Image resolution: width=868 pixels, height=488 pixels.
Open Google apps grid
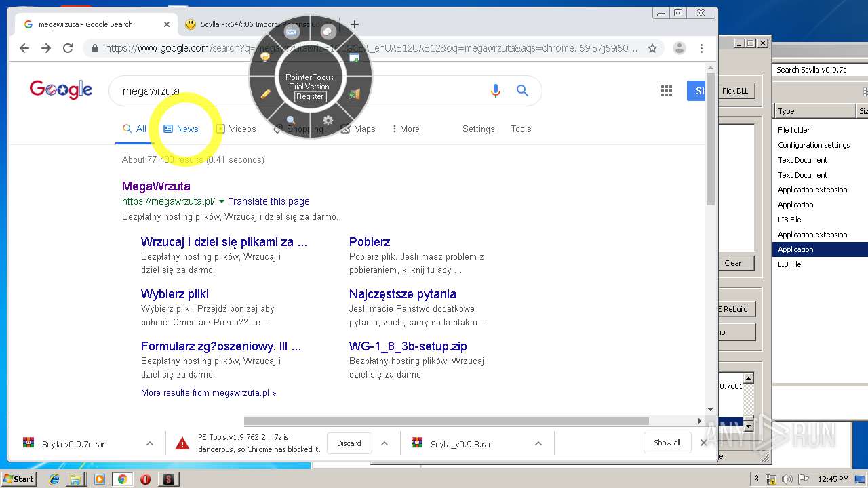(x=667, y=91)
